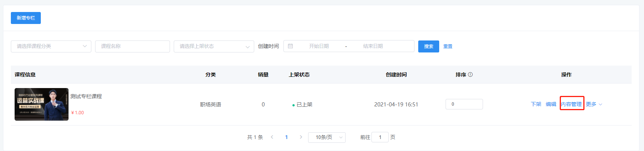Click the 销量 column header

(263, 75)
